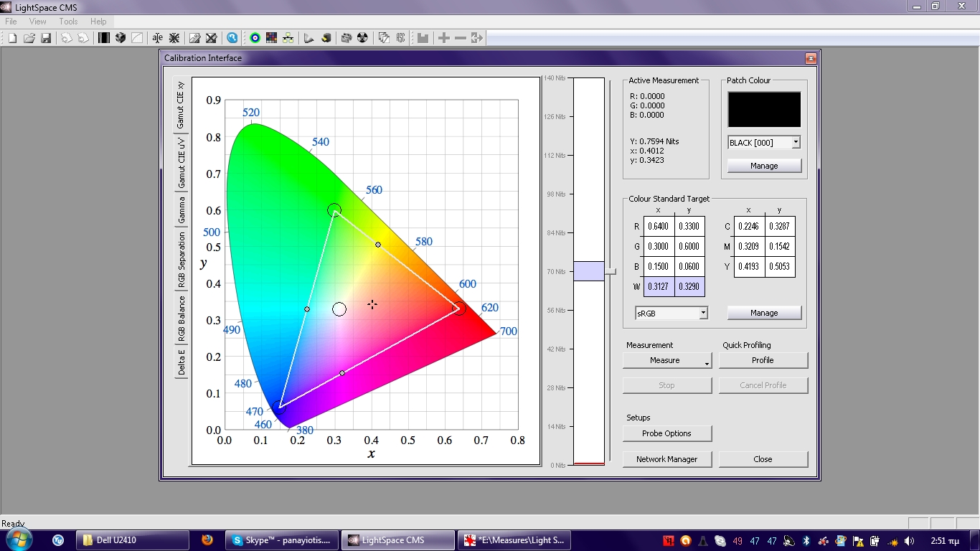Open the Patch Colour BLACK [000] dropdown
The width and height of the screenshot is (980, 551).
click(x=795, y=143)
